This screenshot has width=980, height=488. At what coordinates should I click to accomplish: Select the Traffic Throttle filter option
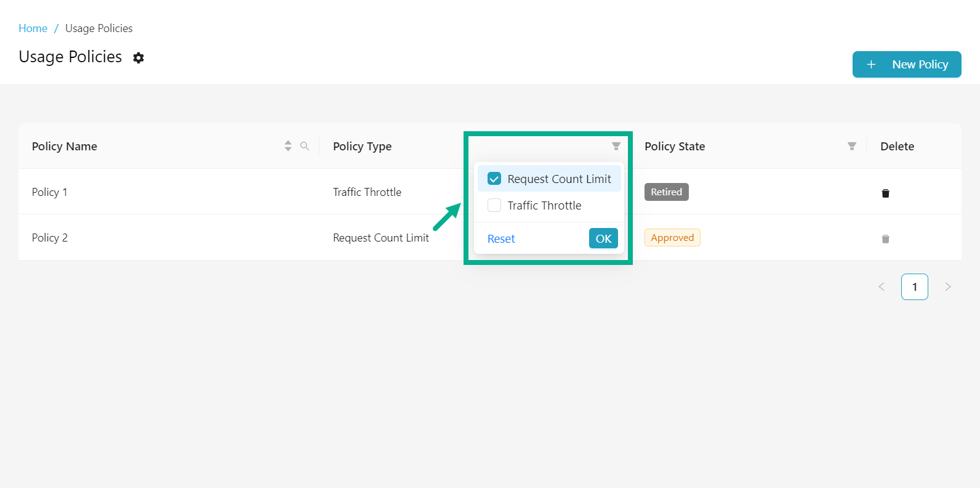click(544, 205)
